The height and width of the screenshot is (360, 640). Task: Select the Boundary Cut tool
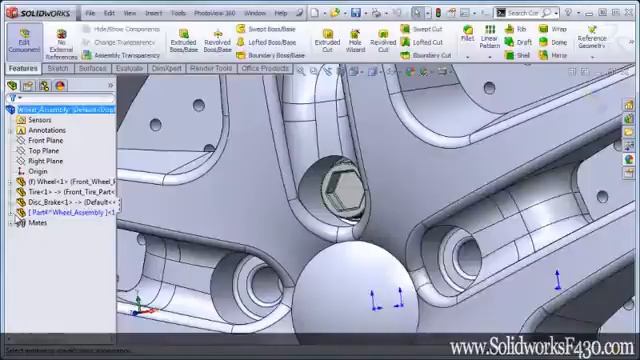click(426, 55)
